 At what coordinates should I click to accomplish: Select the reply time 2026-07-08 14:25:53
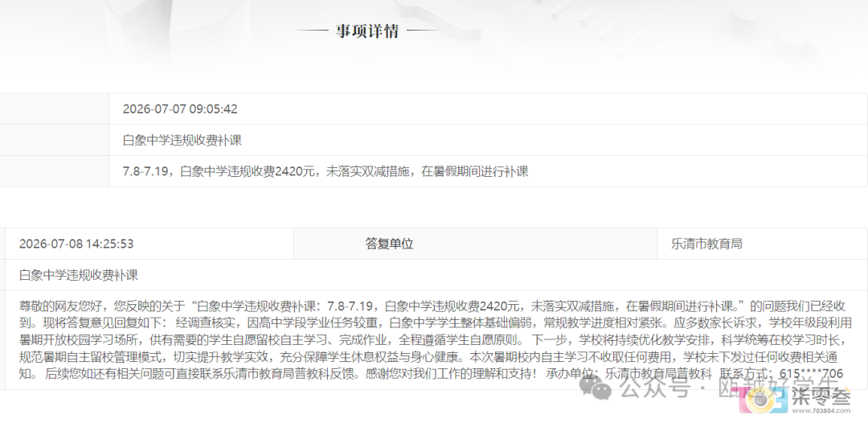76,244
